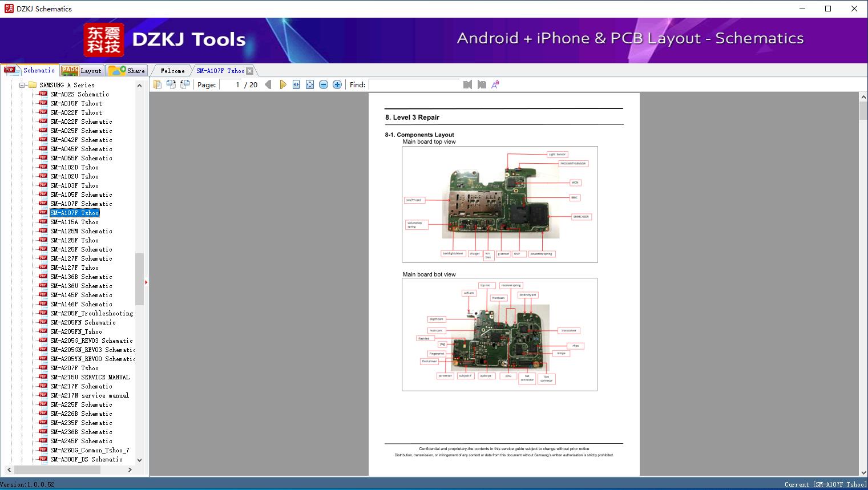Go to the next page arrow

[x=282, y=84]
